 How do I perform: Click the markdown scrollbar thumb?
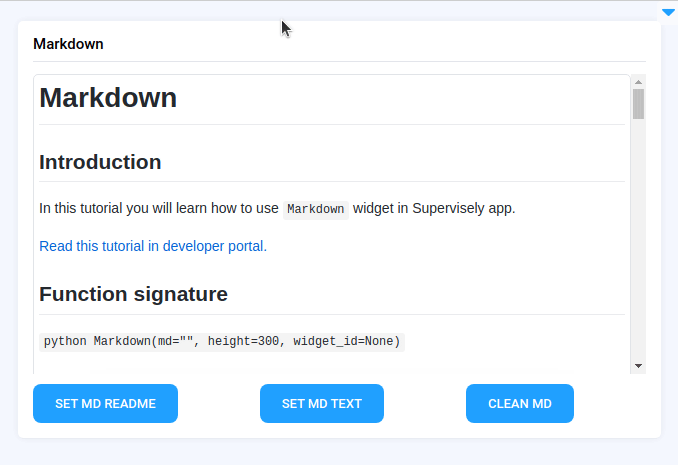pos(638,104)
